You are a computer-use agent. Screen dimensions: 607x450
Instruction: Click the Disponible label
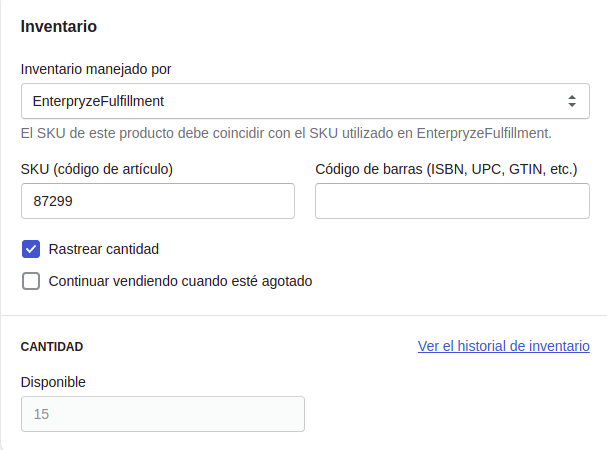pos(53,381)
